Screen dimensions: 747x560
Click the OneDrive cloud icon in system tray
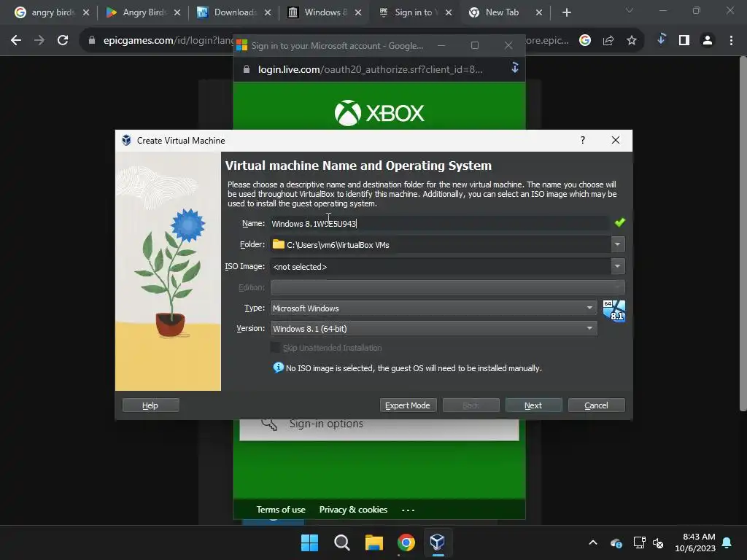(616, 542)
